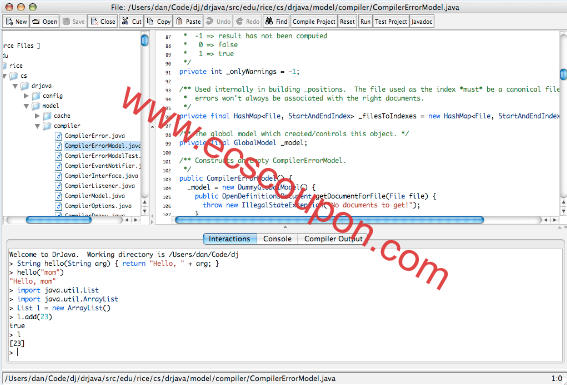Click the 'l.add(23)' line in Interactions
Viewport: 567px width, 385px height.
[31, 317]
